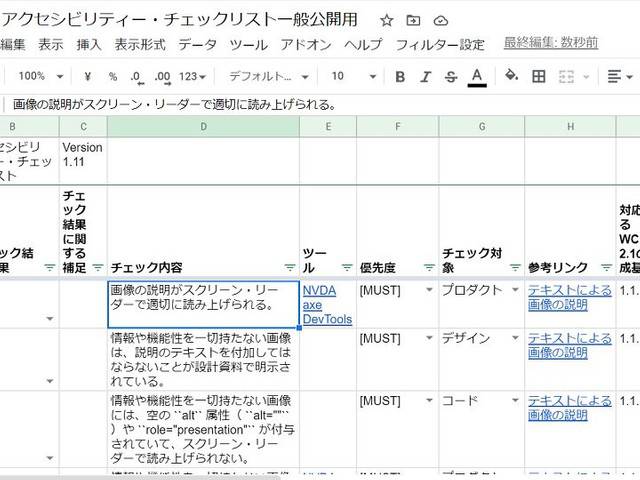Open filter for チェック対象 column
640x480 pixels.
click(x=516, y=268)
